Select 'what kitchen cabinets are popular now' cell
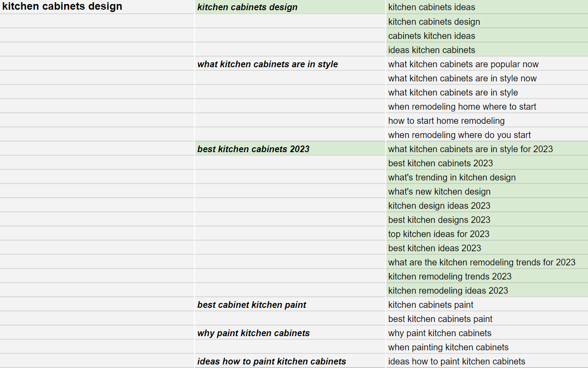The height and width of the screenshot is (368, 588). pos(487,64)
